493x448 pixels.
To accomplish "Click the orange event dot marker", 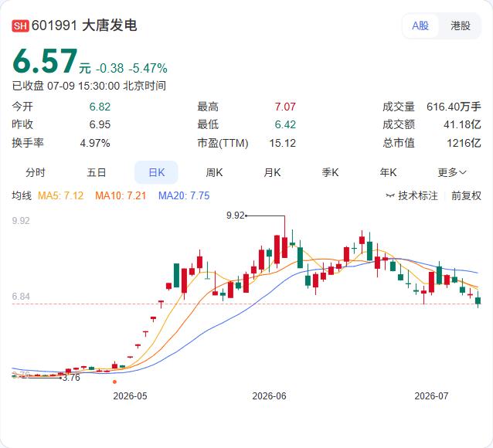I will click(x=115, y=382).
